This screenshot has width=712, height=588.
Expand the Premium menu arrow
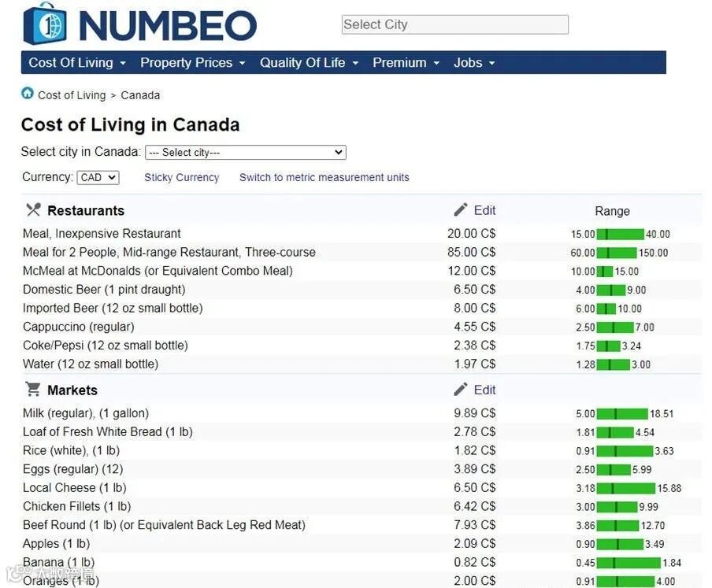(436, 63)
